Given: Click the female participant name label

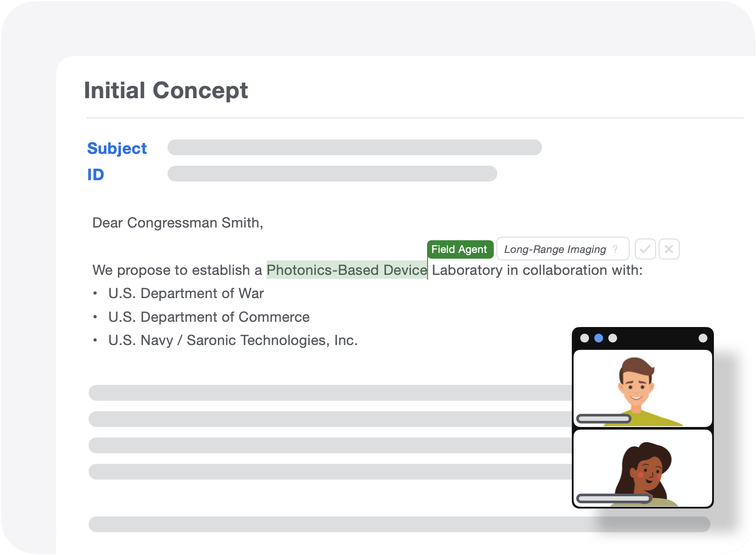Looking at the screenshot, I should click(614, 498).
